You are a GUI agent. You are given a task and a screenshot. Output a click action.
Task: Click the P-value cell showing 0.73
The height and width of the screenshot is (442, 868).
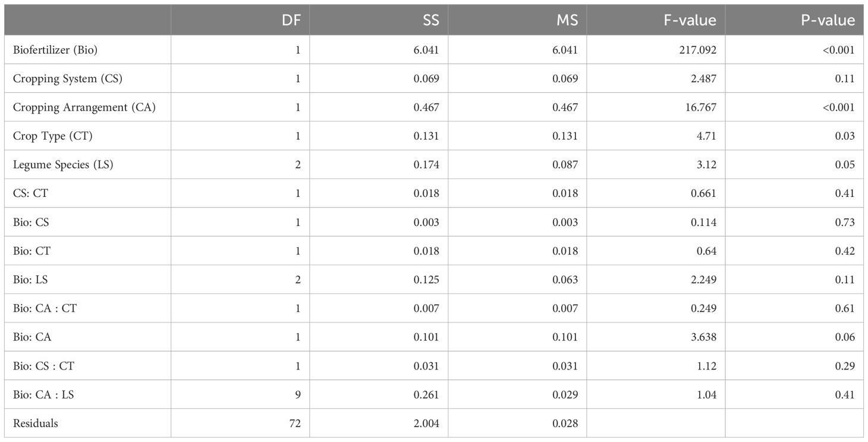[844, 222]
